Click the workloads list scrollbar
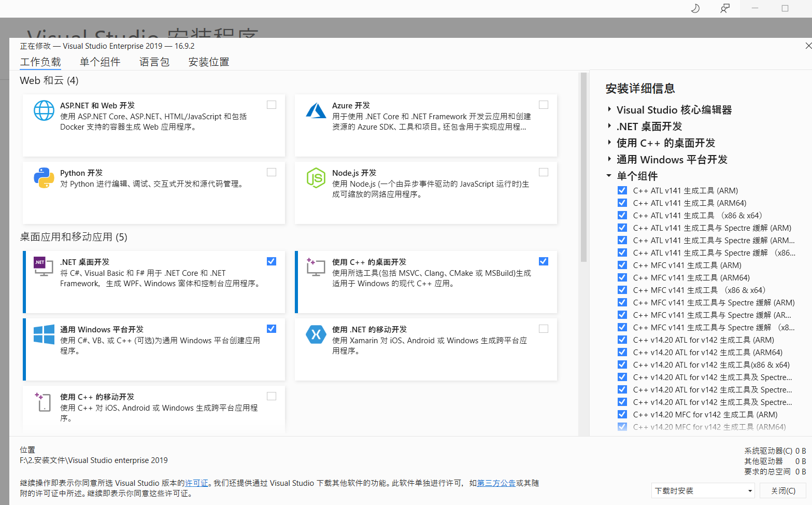 tap(583, 167)
